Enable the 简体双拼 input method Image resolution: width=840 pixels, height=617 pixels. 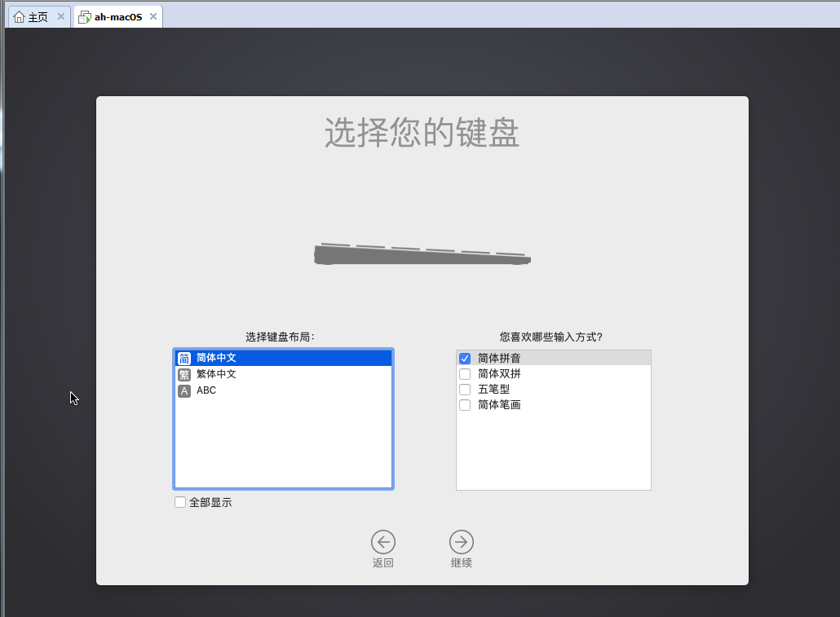(465, 374)
